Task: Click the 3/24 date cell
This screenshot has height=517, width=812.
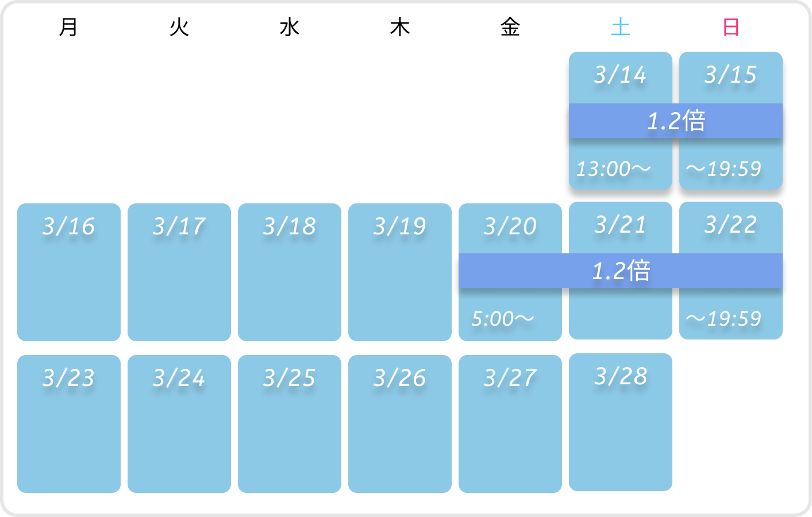Action: 179,423
